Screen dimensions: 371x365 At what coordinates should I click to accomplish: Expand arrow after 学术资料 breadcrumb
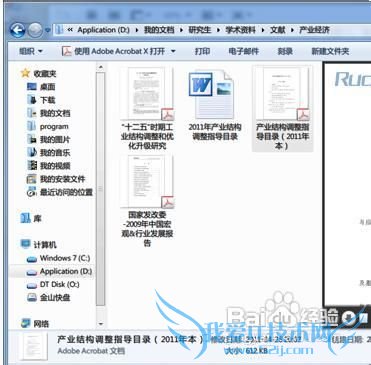pyautogui.click(x=263, y=30)
